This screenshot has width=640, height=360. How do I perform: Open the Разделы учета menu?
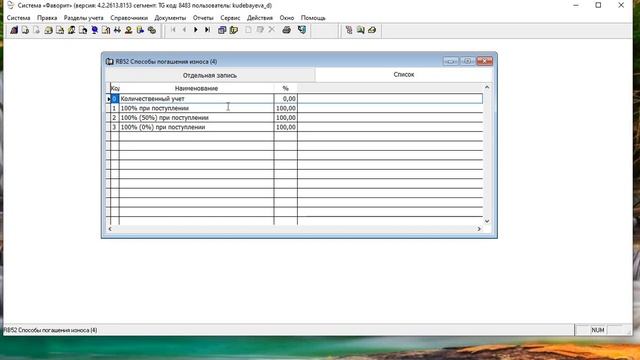[84, 18]
